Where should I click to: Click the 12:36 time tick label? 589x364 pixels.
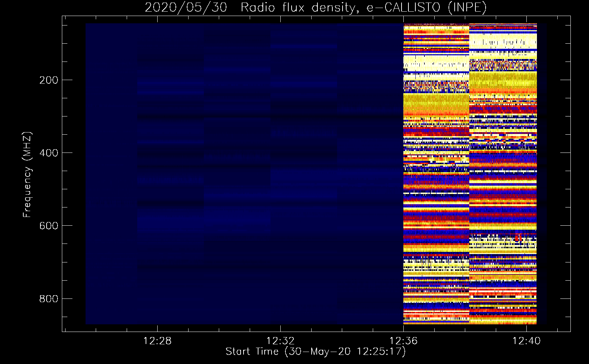point(403,341)
